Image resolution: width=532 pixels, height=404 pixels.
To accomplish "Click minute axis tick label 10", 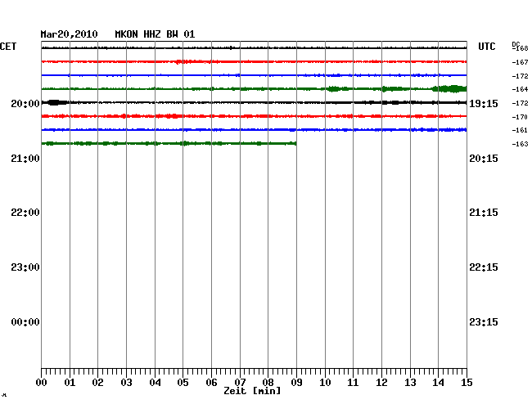I will [x=325, y=383].
